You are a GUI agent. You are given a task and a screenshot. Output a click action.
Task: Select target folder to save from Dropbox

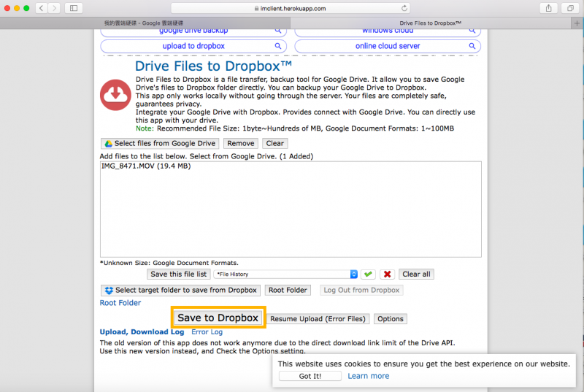pyautogui.click(x=180, y=291)
